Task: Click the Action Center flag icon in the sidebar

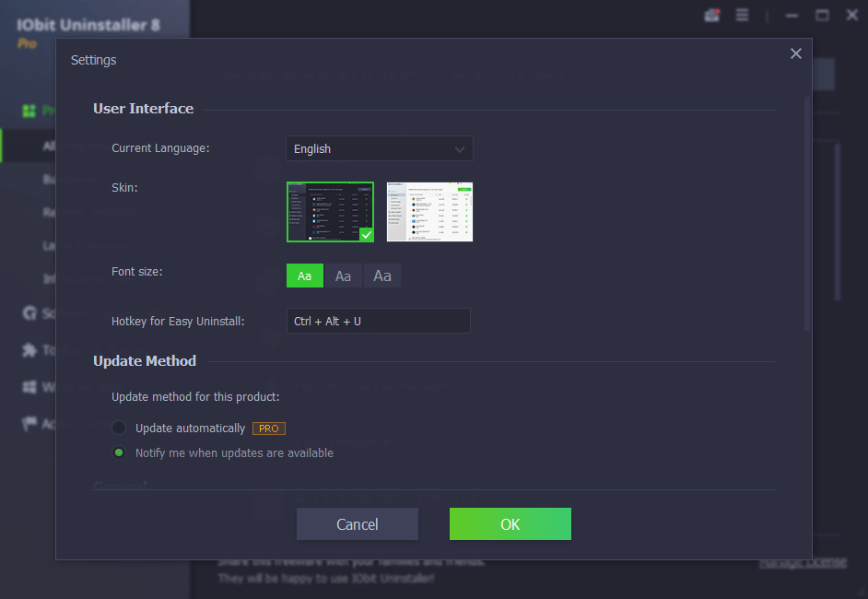Action: 29,424
